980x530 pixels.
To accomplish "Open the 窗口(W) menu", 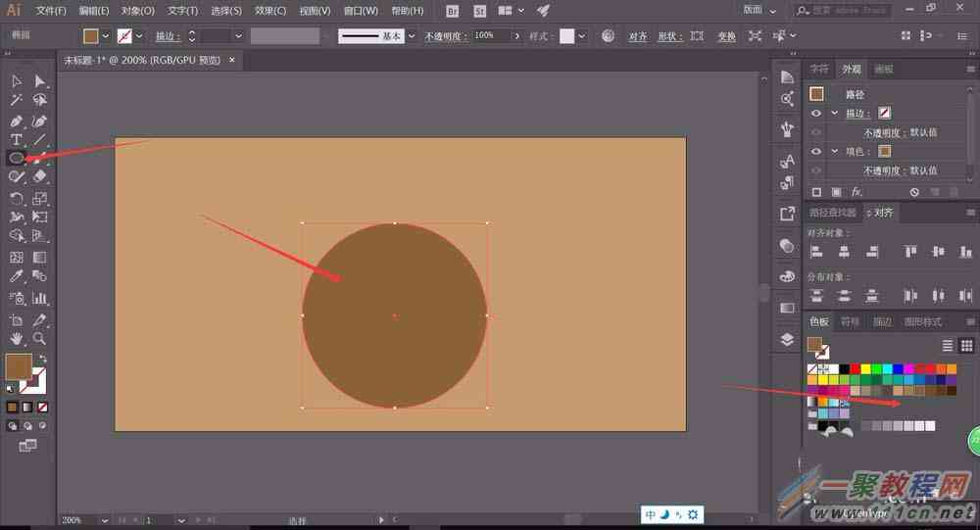I will pyautogui.click(x=361, y=11).
